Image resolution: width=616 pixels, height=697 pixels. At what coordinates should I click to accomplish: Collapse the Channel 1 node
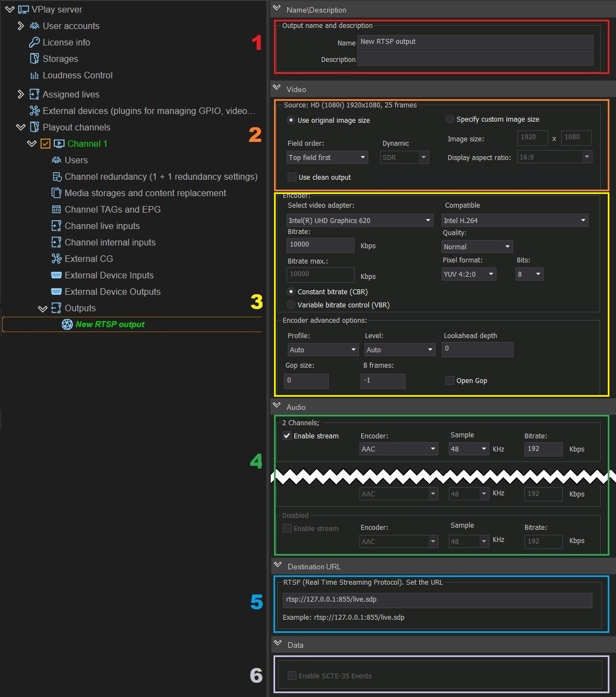point(32,144)
